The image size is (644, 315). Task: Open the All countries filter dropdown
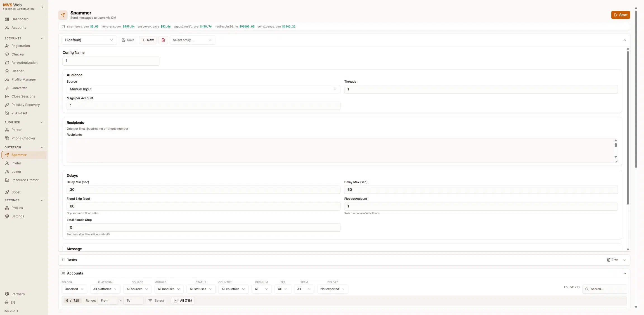pos(233,289)
